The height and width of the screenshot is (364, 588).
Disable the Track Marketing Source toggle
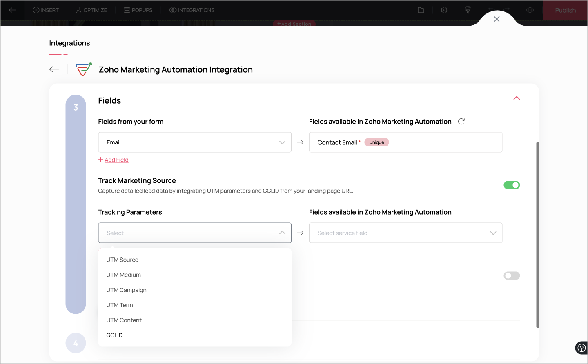click(x=512, y=185)
